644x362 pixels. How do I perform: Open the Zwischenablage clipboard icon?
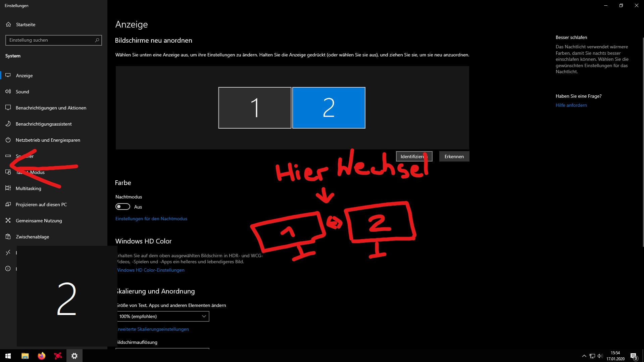pyautogui.click(x=8, y=237)
